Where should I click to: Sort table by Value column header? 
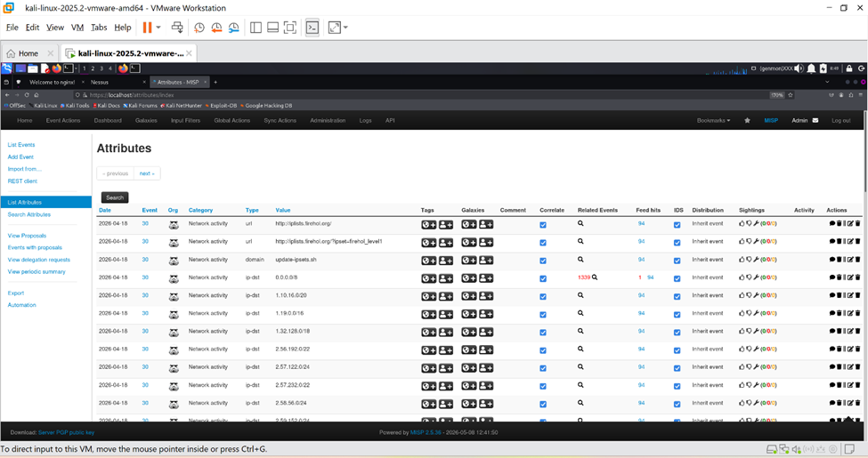point(283,210)
